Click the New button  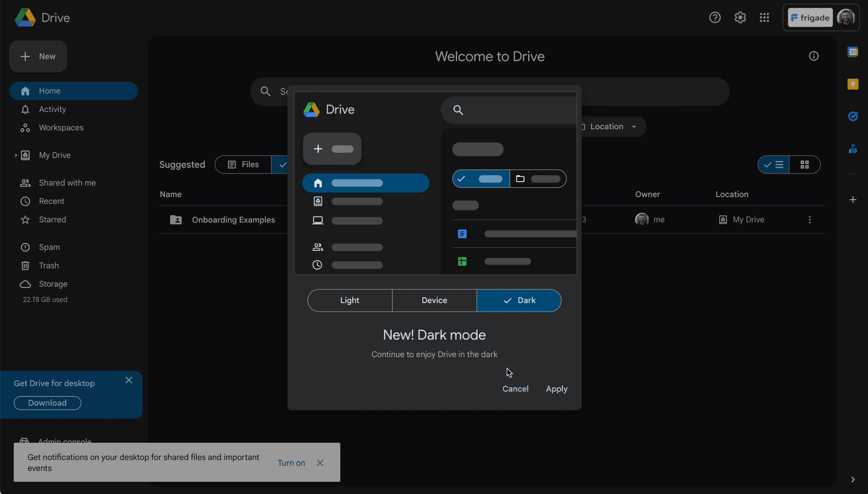pos(38,56)
